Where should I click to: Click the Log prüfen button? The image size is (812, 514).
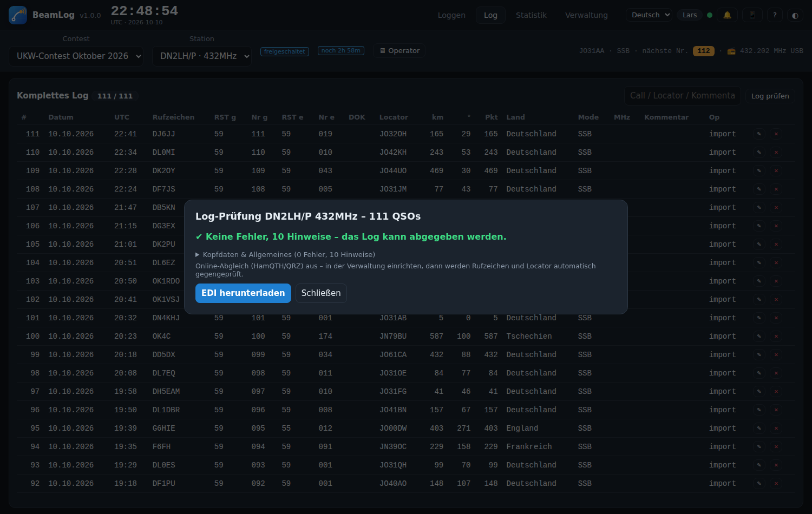[770, 96]
